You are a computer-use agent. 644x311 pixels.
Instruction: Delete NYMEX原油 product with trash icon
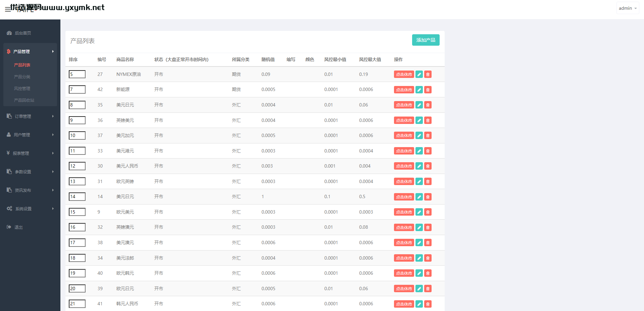428,74
